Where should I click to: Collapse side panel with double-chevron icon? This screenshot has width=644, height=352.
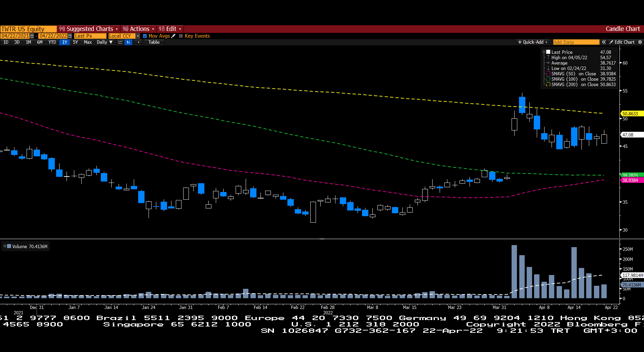click(604, 42)
